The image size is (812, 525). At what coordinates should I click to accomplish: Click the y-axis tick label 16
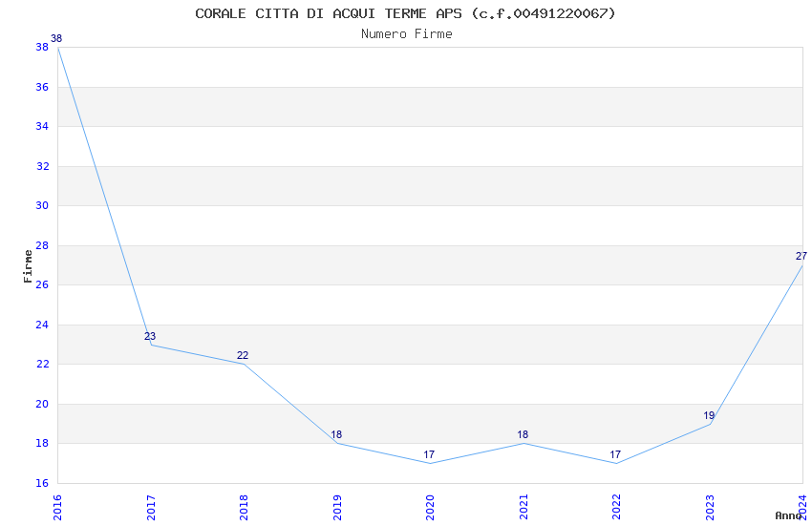click(42, 483)
